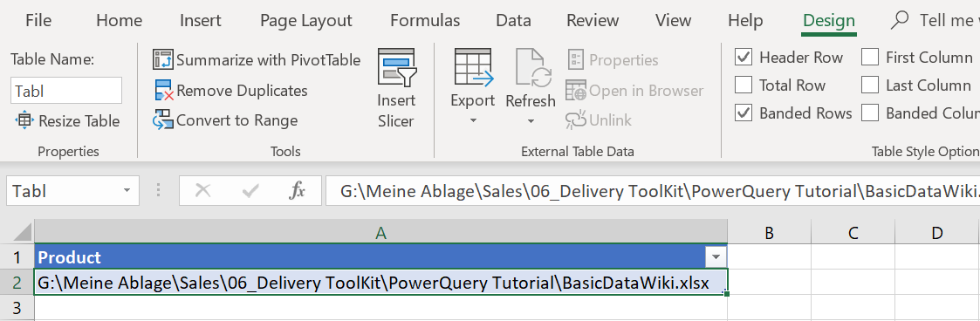Click Summarize with PivotTable icon

[163, 60]
